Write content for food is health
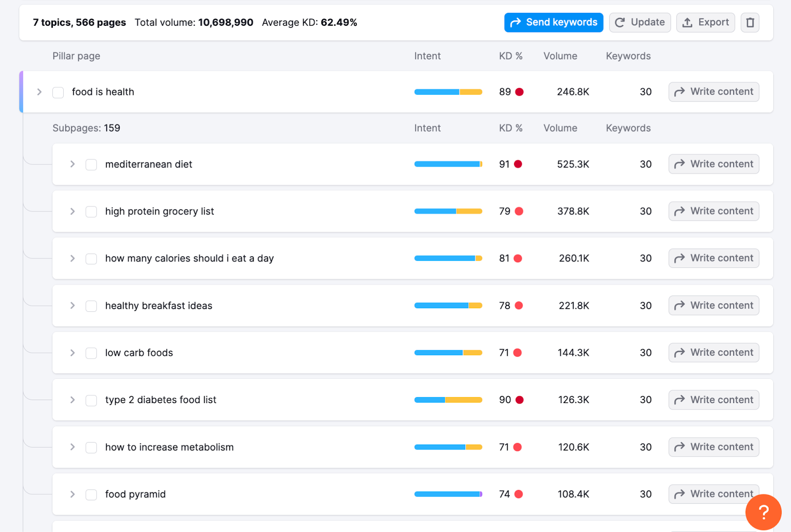Screen dimensions: 791x532 pos(714,92)
